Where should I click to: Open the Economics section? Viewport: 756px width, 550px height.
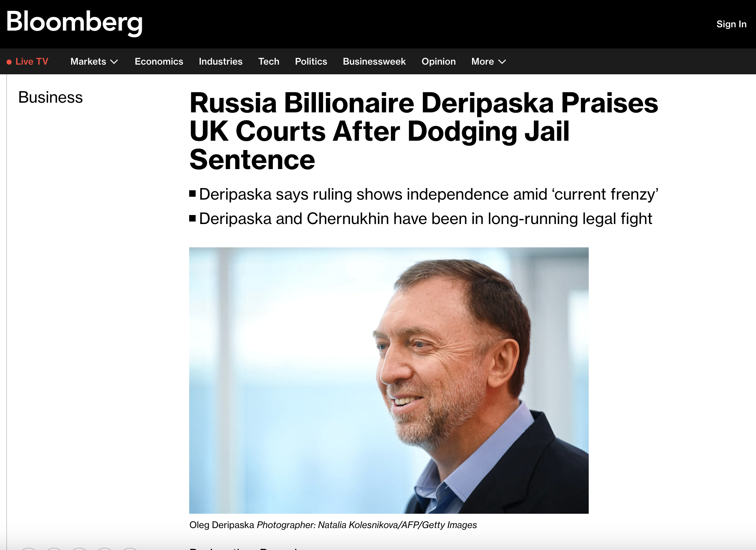point(159,62)
